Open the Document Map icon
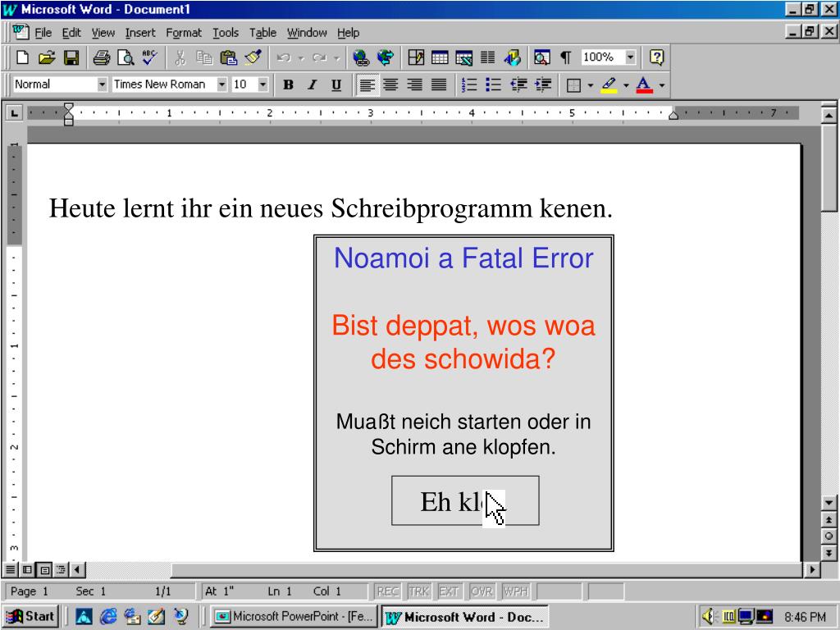 click(x=542, y=57)
